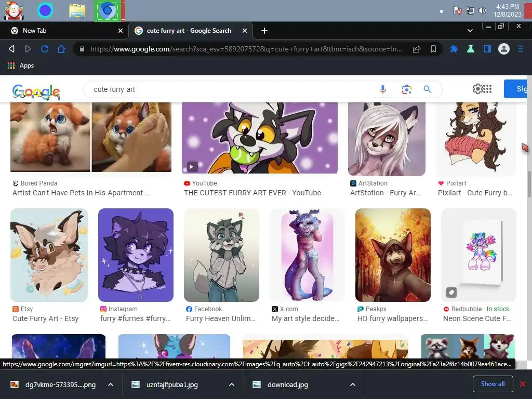Click Show all downloads button
The width and height of the screenshot is (532, 399).
493,384
